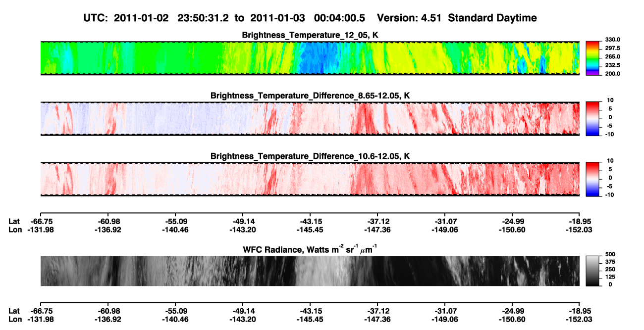Click longitude -149.06 under the 10.6-12.05 panel
644x330 pixels.
(x=445, y=230)
